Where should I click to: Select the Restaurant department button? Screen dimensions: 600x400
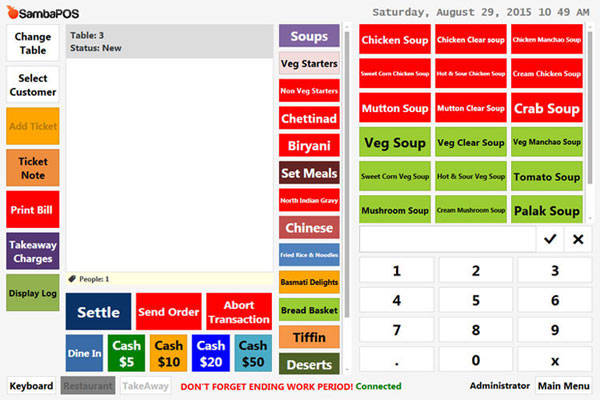87,386
